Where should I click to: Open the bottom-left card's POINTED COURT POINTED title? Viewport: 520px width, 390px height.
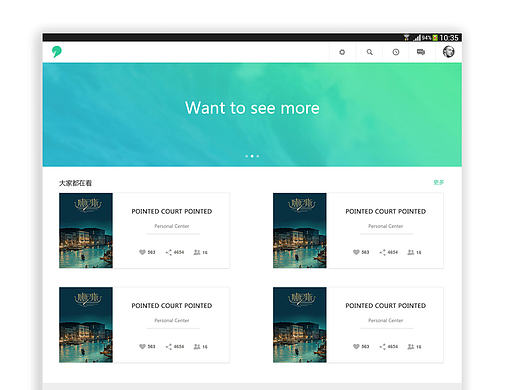(x=172, y=306)
